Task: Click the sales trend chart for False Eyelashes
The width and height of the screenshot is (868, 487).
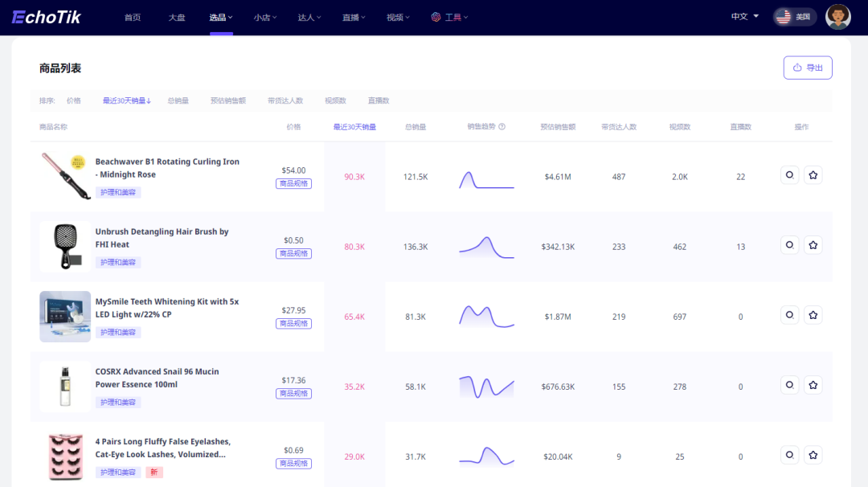Action: pos(486,456)
